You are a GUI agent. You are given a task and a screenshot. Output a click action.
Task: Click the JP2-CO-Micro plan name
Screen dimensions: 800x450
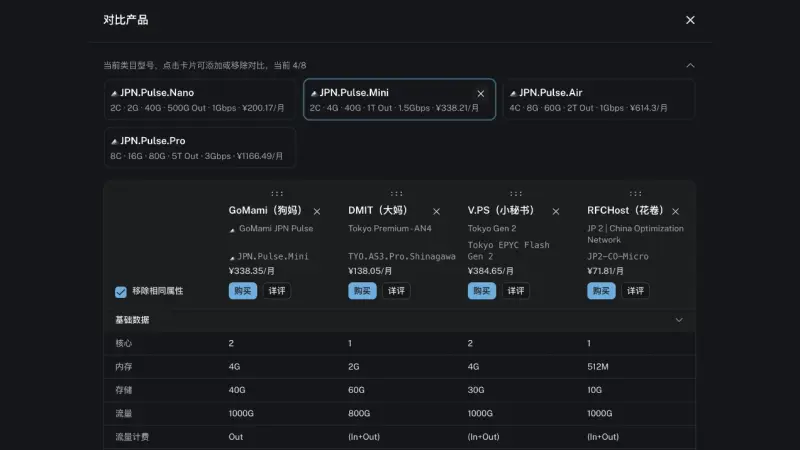pos(618,256)
